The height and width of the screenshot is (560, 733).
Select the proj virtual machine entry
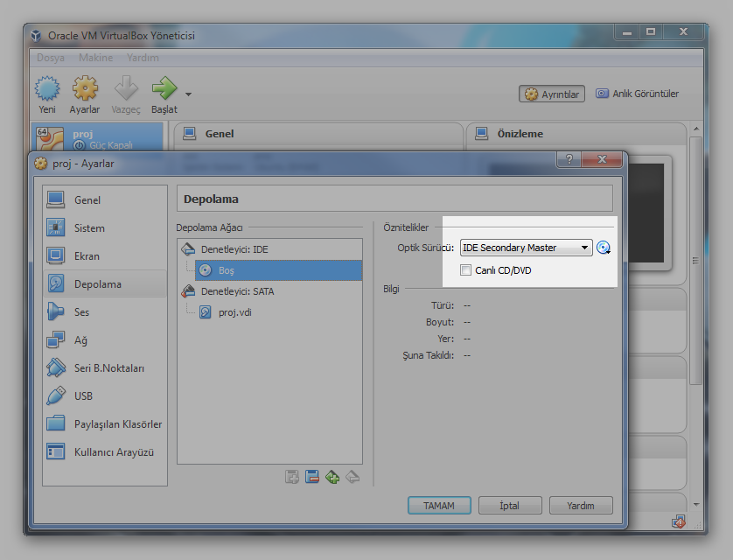click(97, 138)
